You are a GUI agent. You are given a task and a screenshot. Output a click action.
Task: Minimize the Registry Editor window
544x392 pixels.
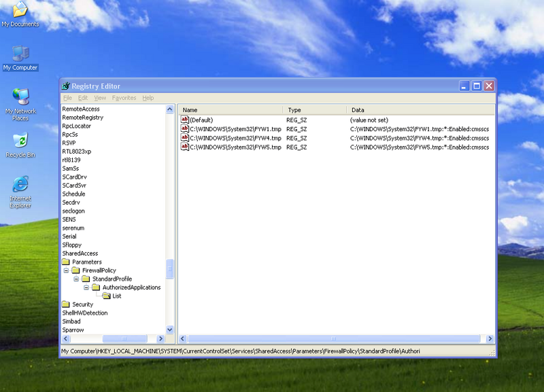point(464,86)
